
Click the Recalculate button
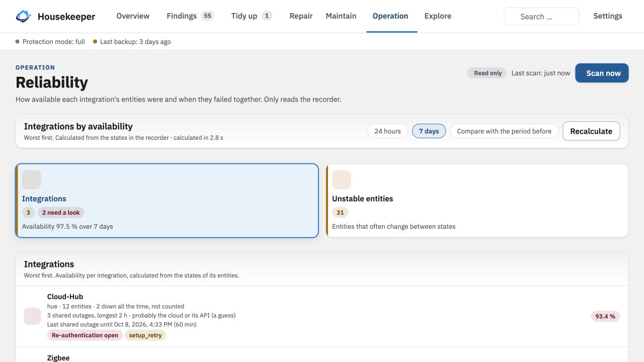pos(591,131)
